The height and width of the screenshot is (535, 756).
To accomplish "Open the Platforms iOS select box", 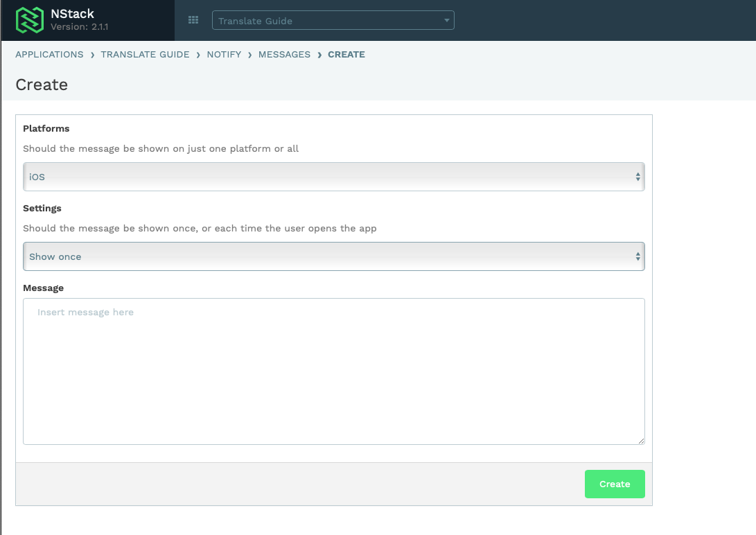I will pos(333,177).
